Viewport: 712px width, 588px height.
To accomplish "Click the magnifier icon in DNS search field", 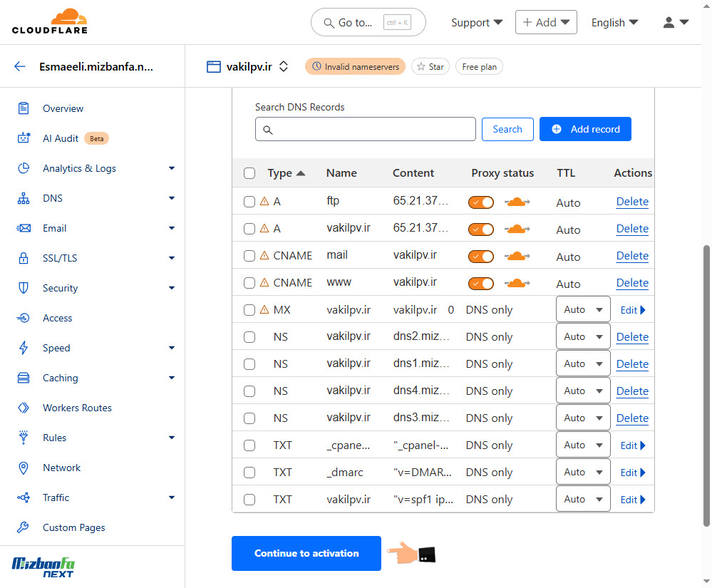I will (268, 130).
